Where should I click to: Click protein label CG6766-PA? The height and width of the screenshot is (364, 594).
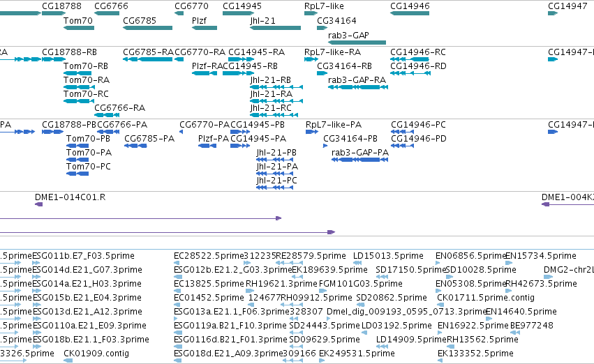(x=122, y=125)
